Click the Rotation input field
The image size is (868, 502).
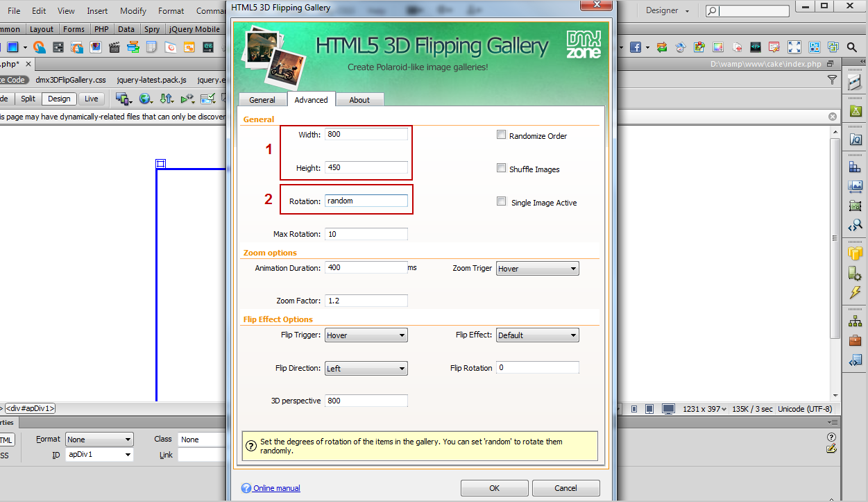click(x=366, y=201)
